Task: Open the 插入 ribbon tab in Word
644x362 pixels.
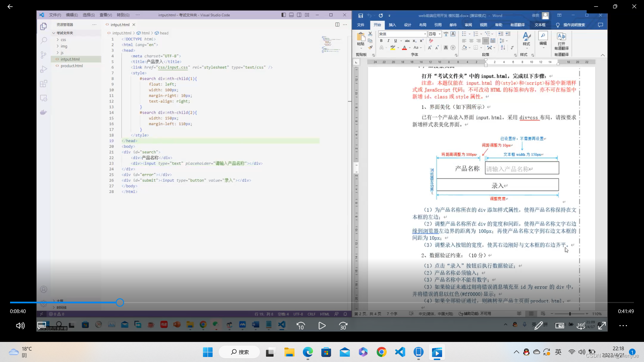Action: [x=392, y=25]
